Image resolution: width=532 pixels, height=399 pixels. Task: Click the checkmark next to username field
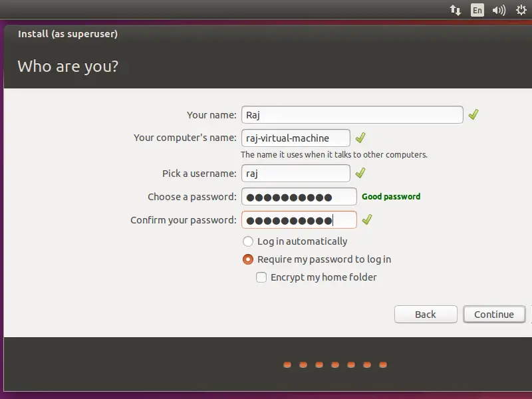360,173
